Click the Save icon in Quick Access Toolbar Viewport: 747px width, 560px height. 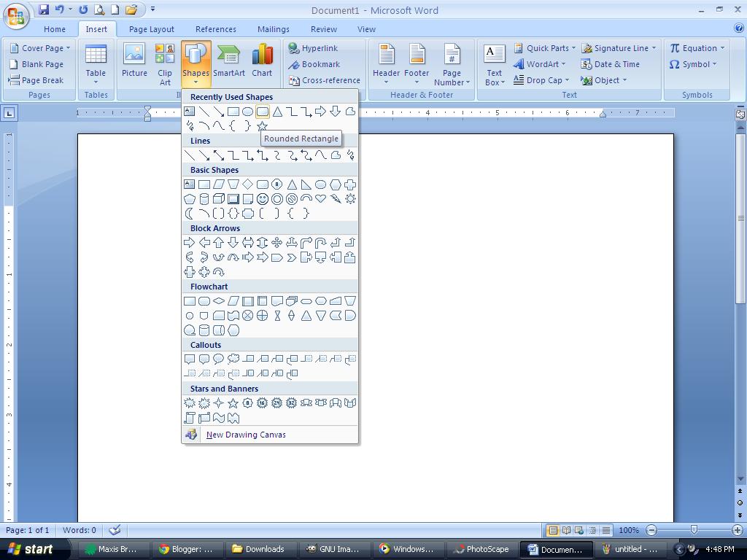pyautogui.click(x=44, y=9)
